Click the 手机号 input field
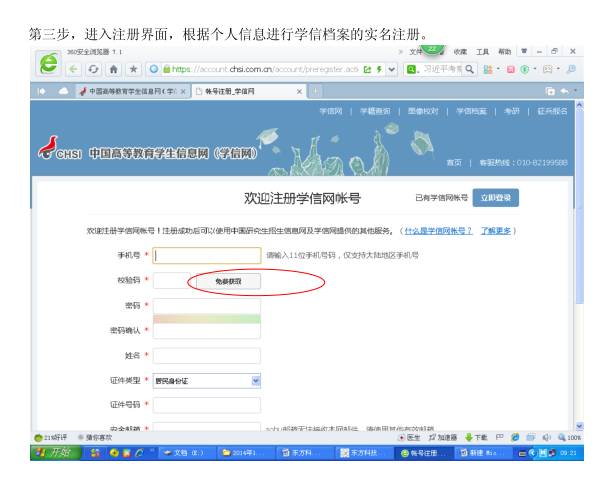The image size is (610, 481). [206, 255]
